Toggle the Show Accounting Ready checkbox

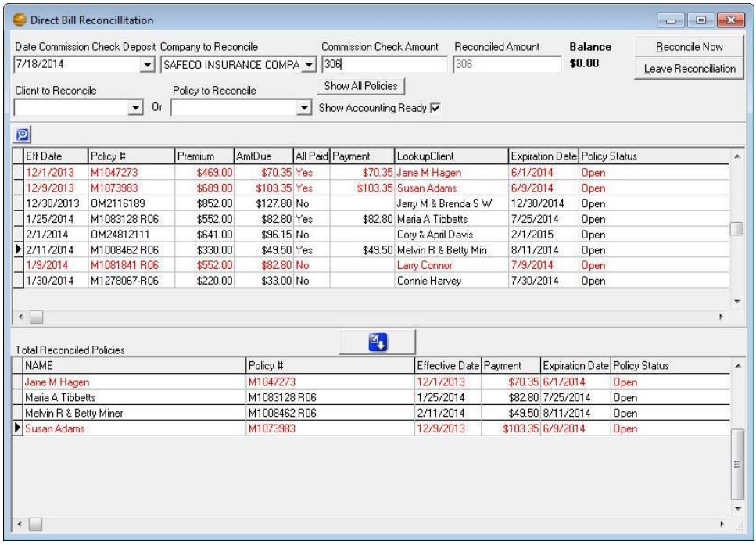tap(435, 108)
